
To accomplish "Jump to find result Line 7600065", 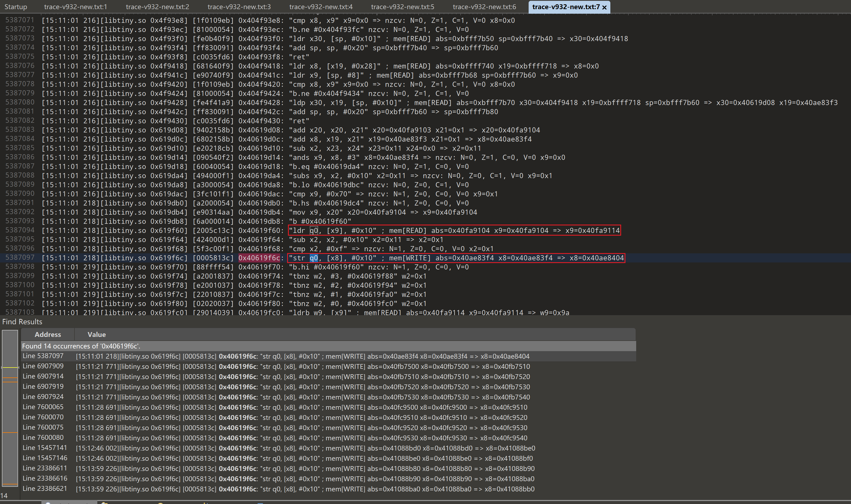I will click(x=328, y=407).
